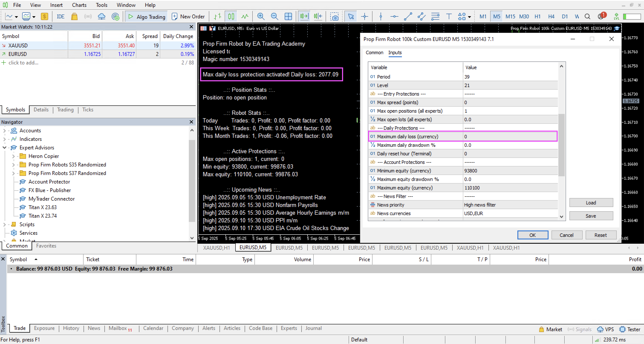Switch chart to bar chart mode
Screen dimensions: 644x344
tap(218, 16)
